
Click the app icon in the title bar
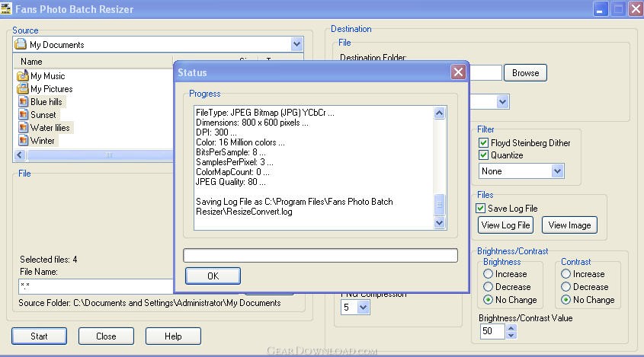[x=6, y=8]
